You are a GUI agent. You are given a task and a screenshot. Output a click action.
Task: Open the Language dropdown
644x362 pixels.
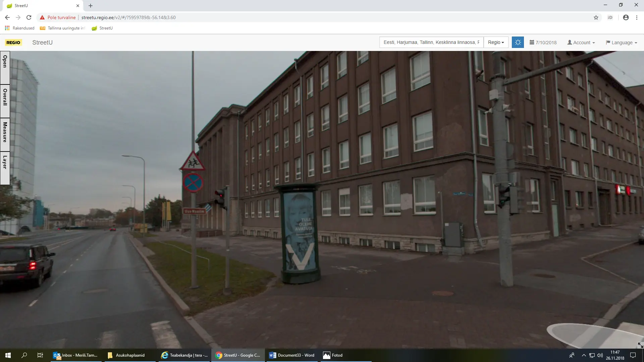tap(621, 43)
